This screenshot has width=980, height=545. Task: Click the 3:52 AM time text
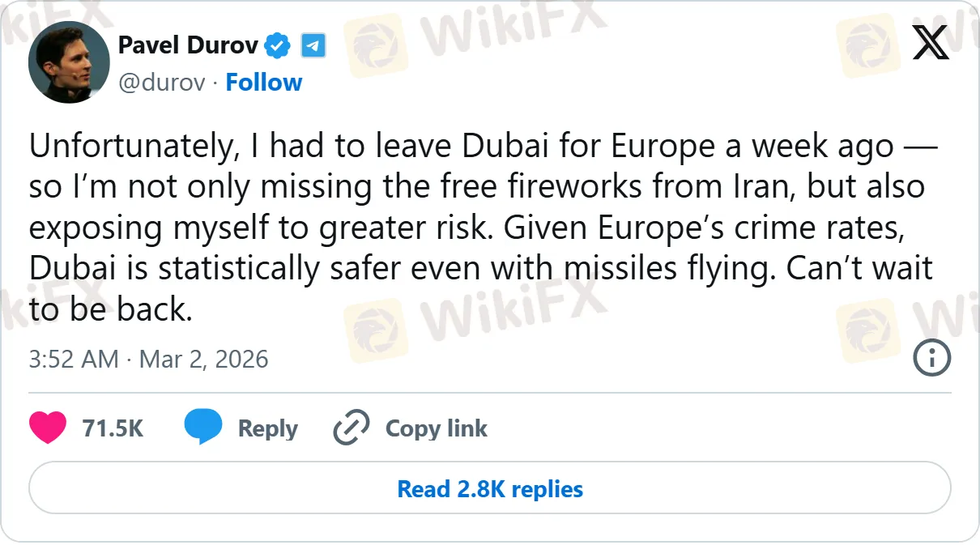click(x=74, y=359)
